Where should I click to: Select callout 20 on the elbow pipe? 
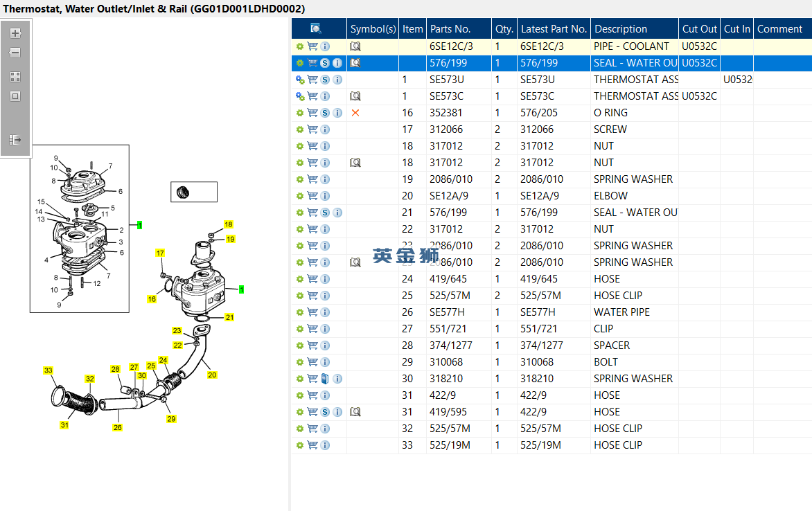(212, 375)
